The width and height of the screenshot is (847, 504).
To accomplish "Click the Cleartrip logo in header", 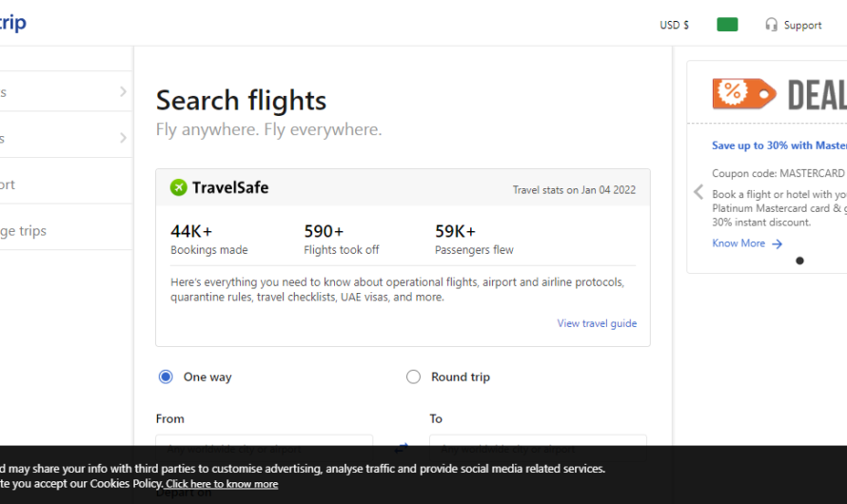I will 11,24.
